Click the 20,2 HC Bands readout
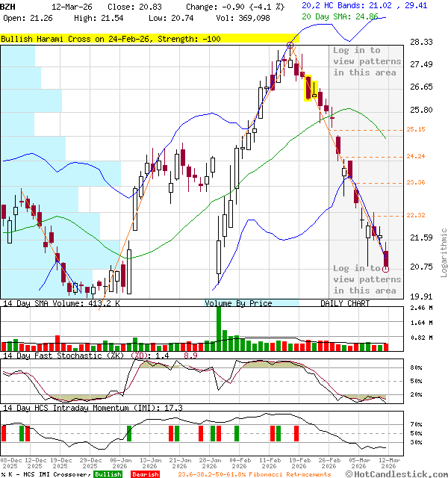Viewport: 448px width, 478px height. coord(364,5)
